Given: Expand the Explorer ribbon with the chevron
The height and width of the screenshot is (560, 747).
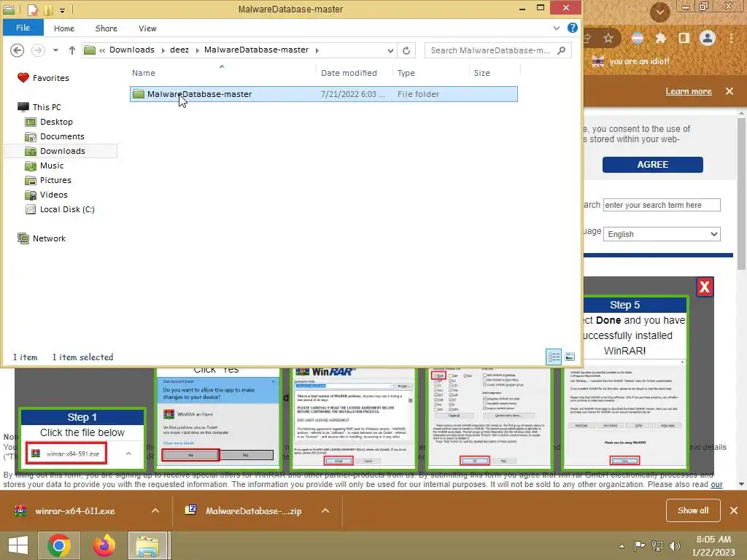Looking at the screenshot, I should [557, 28].
